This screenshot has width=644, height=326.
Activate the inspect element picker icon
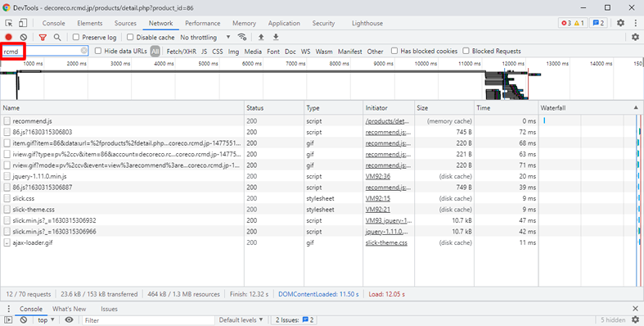[9, 23]
